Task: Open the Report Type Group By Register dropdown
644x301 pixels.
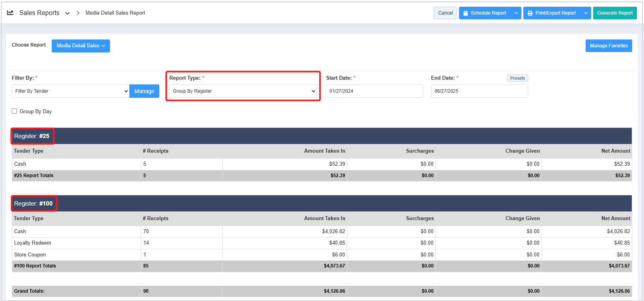Action: [243, 91]
